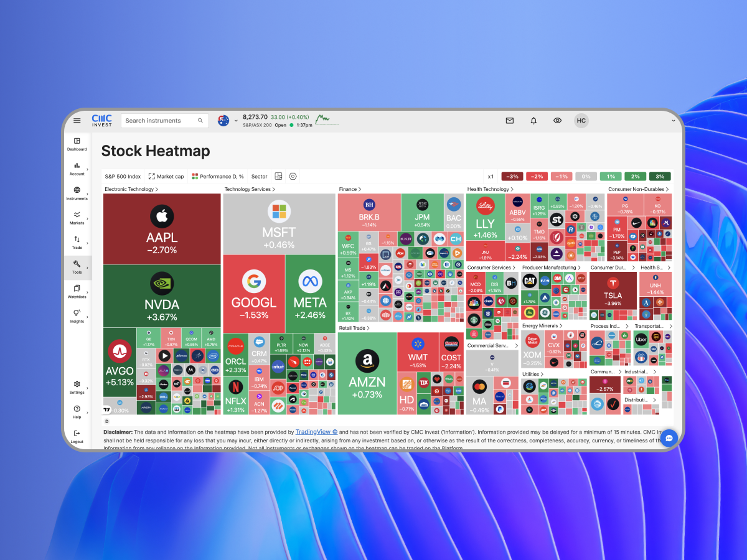
Task: Open the mail inbox icon
Action: 510,121
